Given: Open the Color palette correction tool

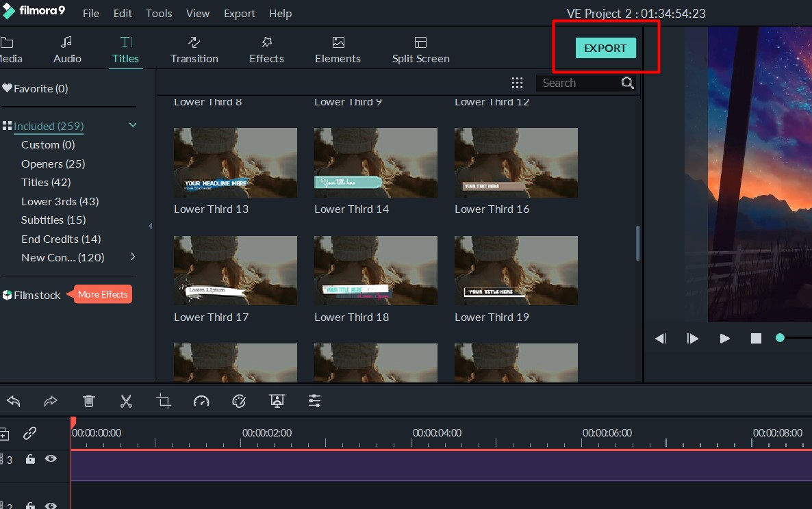Looking at the screenshot, I should pyautogui.click(x=239, y=401).
